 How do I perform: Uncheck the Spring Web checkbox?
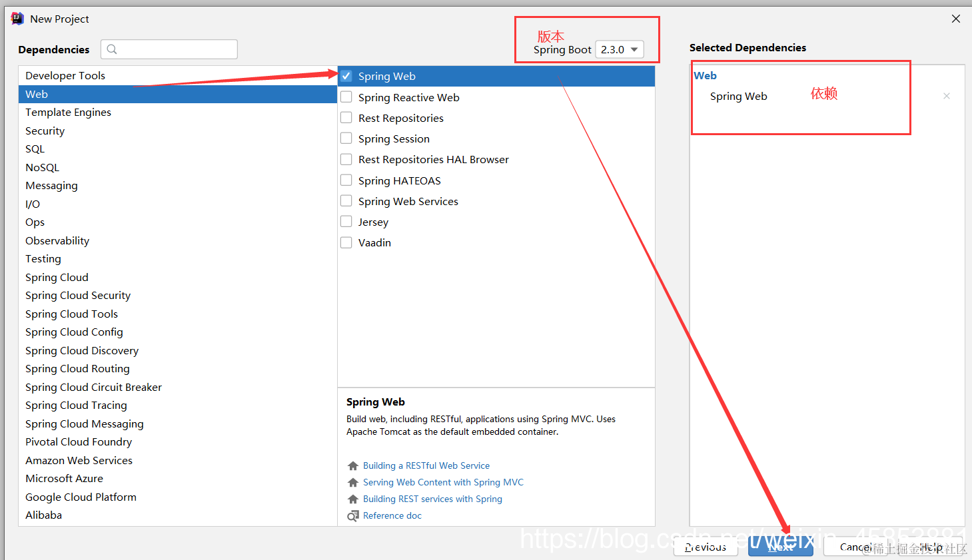[346, 76]
